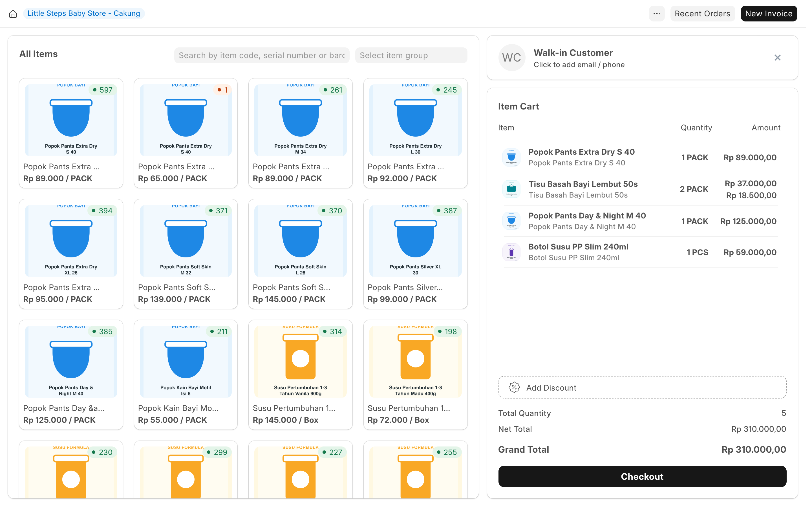Click to add email / phone text
Image resolution: width=812 pixels, height=508 pixels.
point(579,65)
